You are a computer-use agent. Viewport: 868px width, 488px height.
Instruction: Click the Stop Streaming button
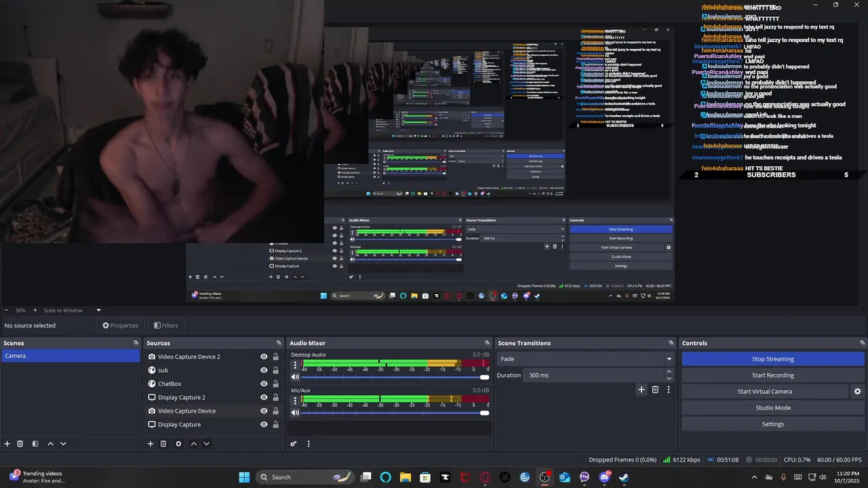(x=773, y=359)
